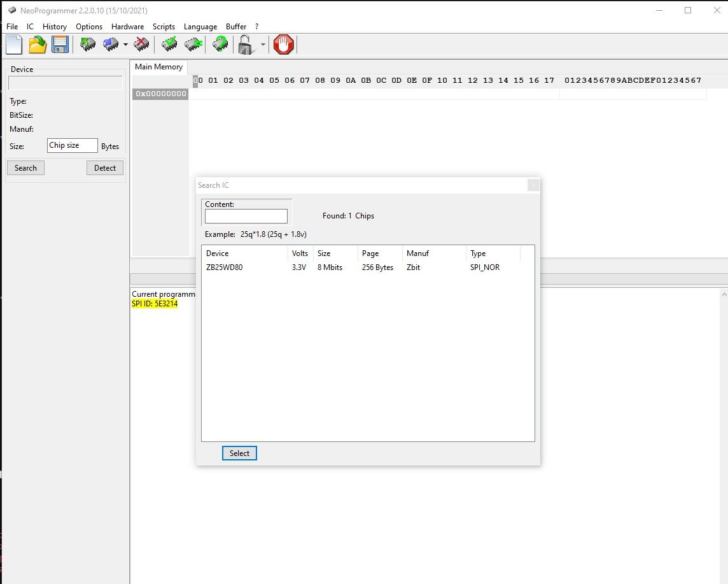
Task: Click the 3.3V cell
Action: [299, 267]
